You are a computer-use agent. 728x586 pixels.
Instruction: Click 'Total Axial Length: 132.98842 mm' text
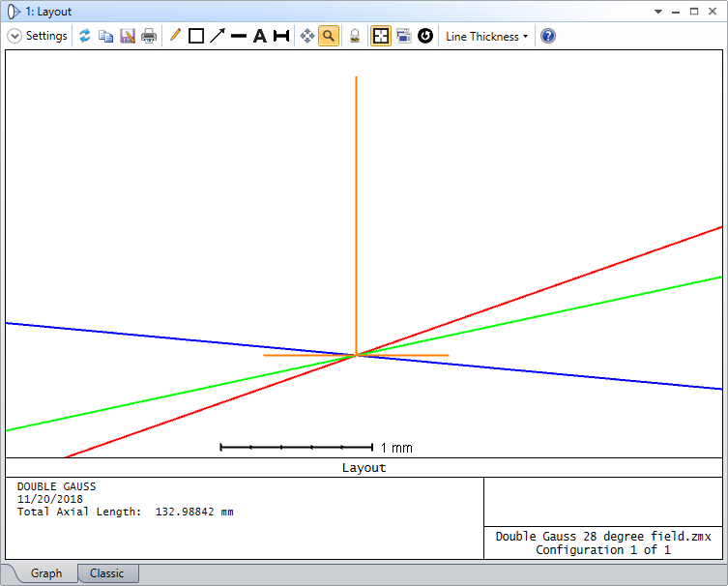coord(126,512)
